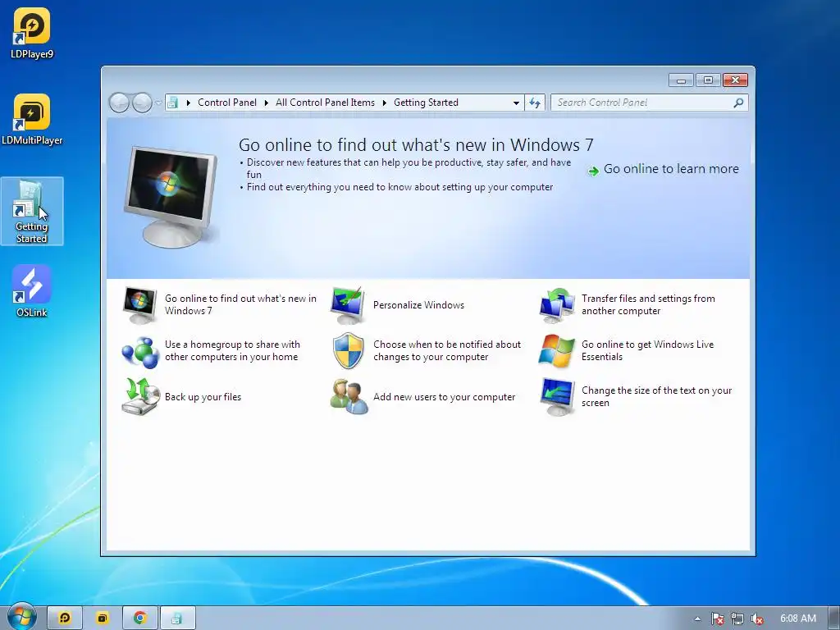
Task: Click Go online to learn more link
Action: (671, 169)
